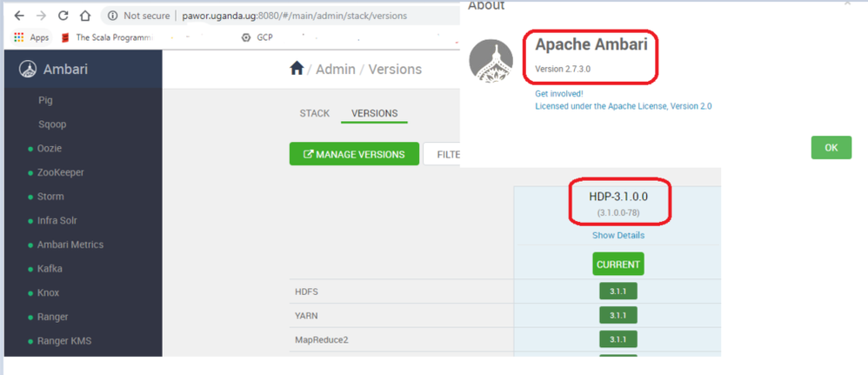View the Not secure site info icon
This screenshot has height=375, width=868.
click(113, 16)
